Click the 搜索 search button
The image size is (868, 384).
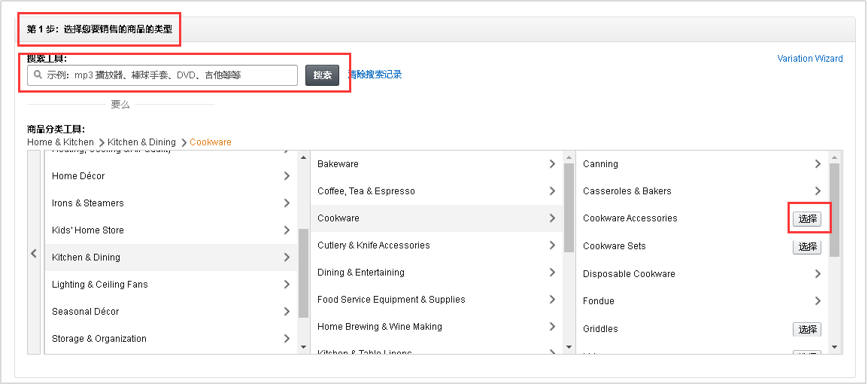click(x=322, y=75)
